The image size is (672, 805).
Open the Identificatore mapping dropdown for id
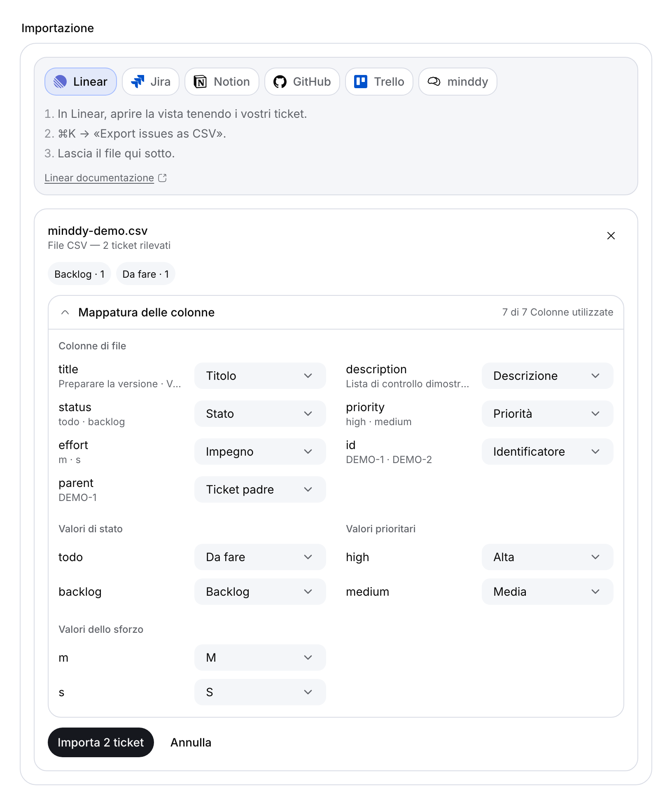[548, 452]
